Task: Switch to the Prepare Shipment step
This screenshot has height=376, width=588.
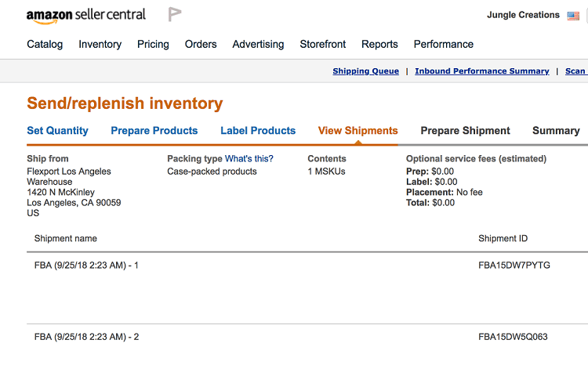Action: [x=465, y=131]
